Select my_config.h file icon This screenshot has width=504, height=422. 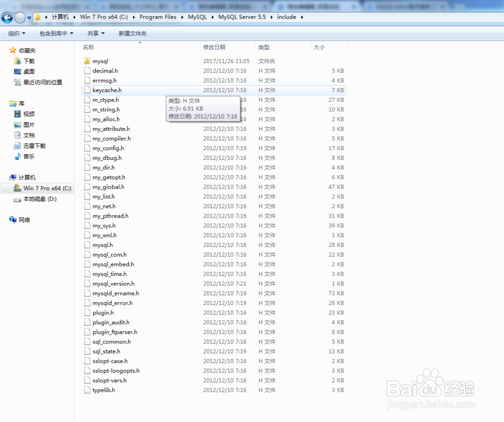87,148
